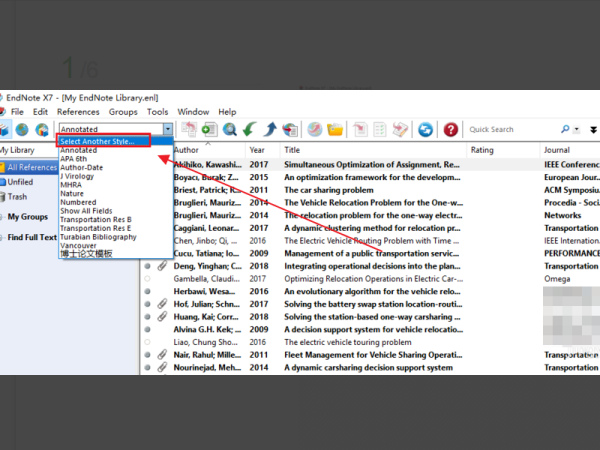Viewport: 600px width, 450px height.
Task: Open the Tools menu
Action: [x=157, y=112]
